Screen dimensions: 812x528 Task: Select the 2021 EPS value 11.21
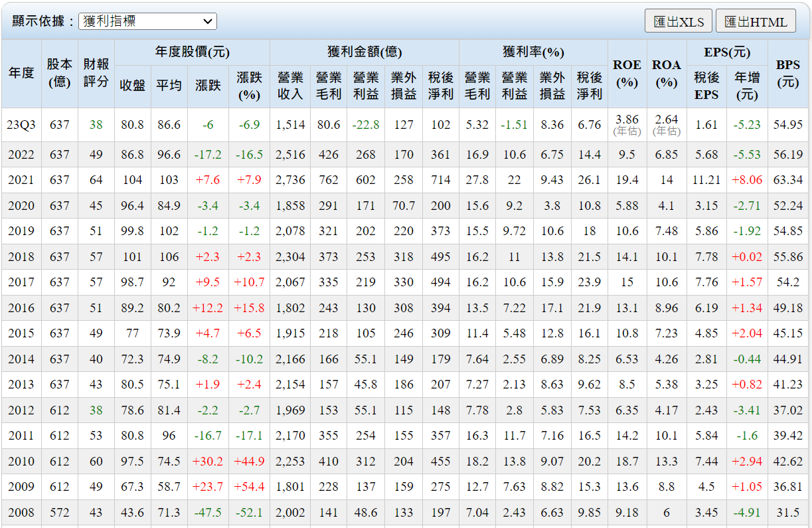point(706,180)
